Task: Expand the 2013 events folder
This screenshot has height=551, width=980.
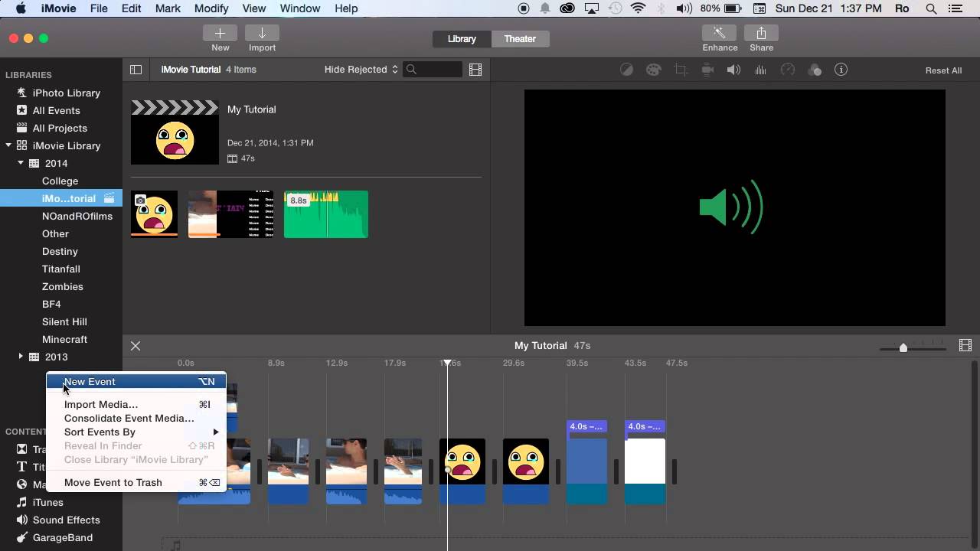Action: point(21,357)
